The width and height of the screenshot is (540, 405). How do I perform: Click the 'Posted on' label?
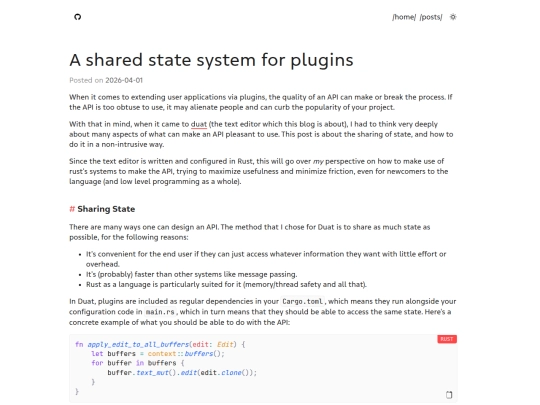86,80
